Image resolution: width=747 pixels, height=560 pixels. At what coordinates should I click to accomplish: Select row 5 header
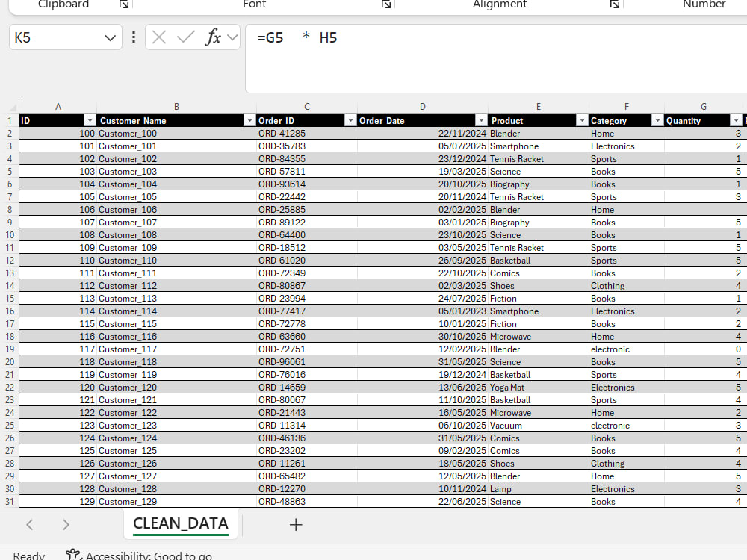tap(10, 172)
